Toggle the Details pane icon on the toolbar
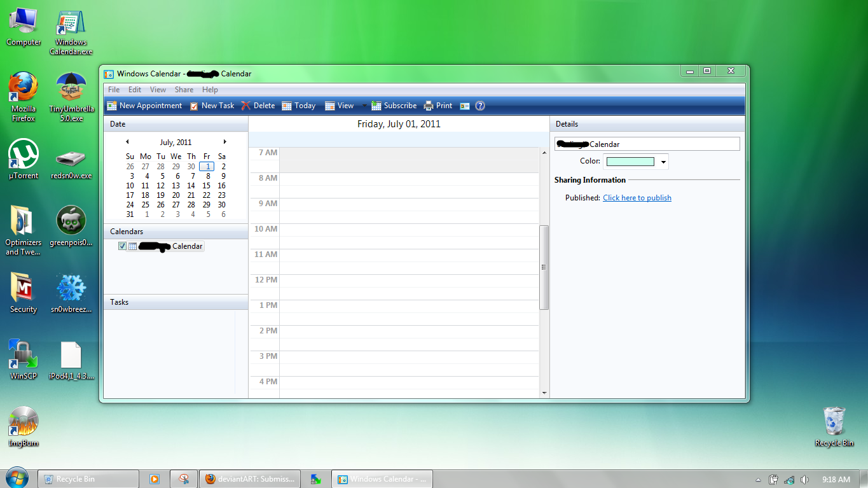 464,106
